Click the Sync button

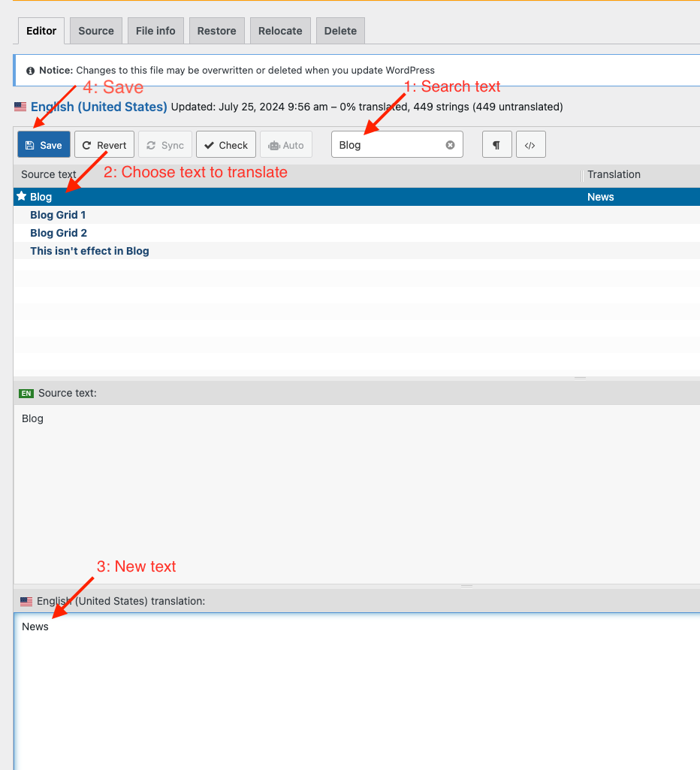point(164,145)
